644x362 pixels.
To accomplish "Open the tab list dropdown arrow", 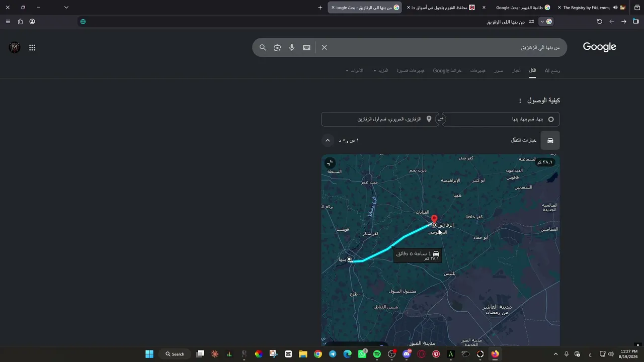I will point(66,8).
